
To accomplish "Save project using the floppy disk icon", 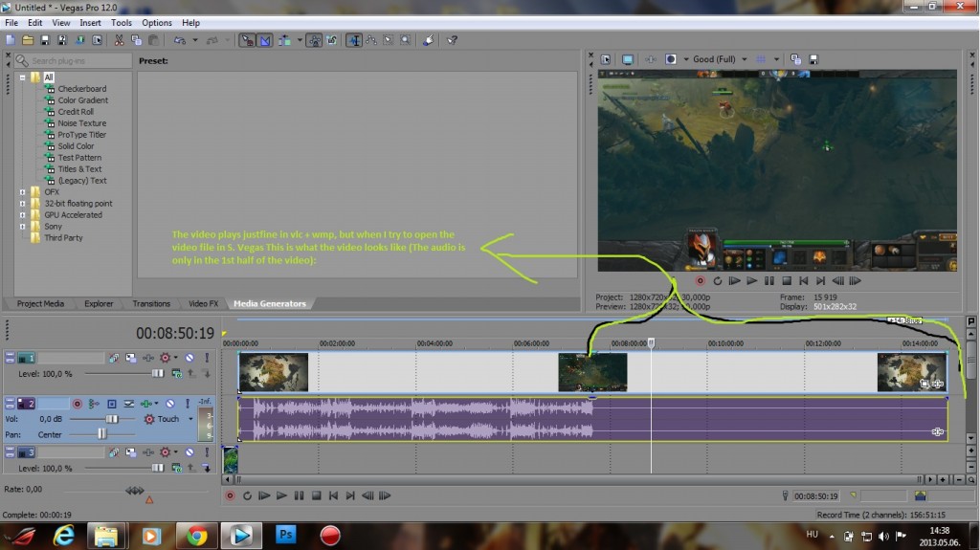I will click(x=44, y=40).
